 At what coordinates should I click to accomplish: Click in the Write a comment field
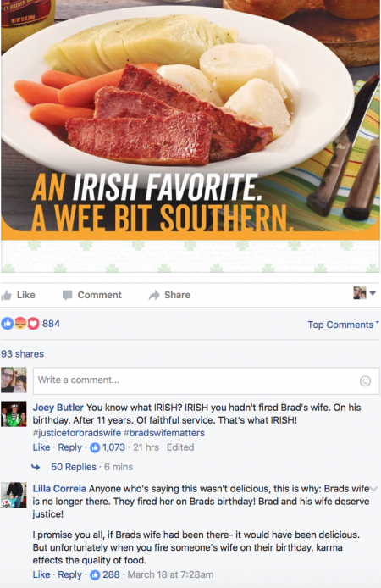(x=206, y=380)
